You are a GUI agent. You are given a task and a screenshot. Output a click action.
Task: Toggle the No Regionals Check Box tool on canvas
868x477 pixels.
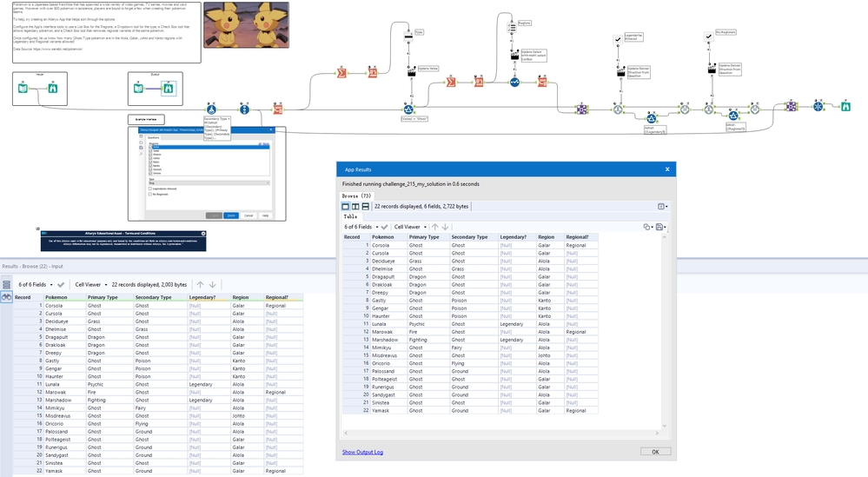pyautogui.click(x=709, y=36)
